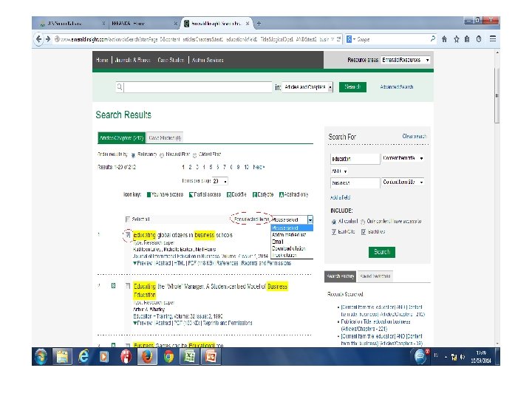Go back with the browser back arrow
Image resolution: width=532 pixels, height=399 pixels.
(x=38, y=39)
